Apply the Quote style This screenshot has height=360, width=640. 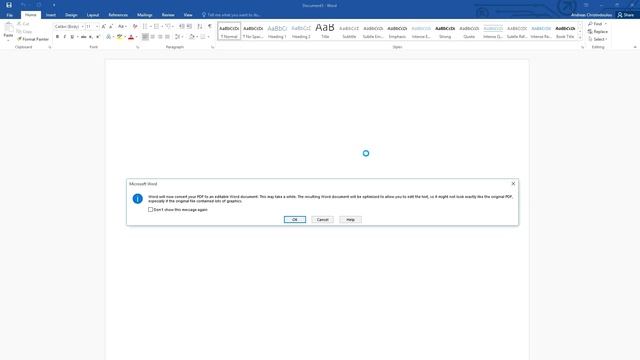coord(469,31)
